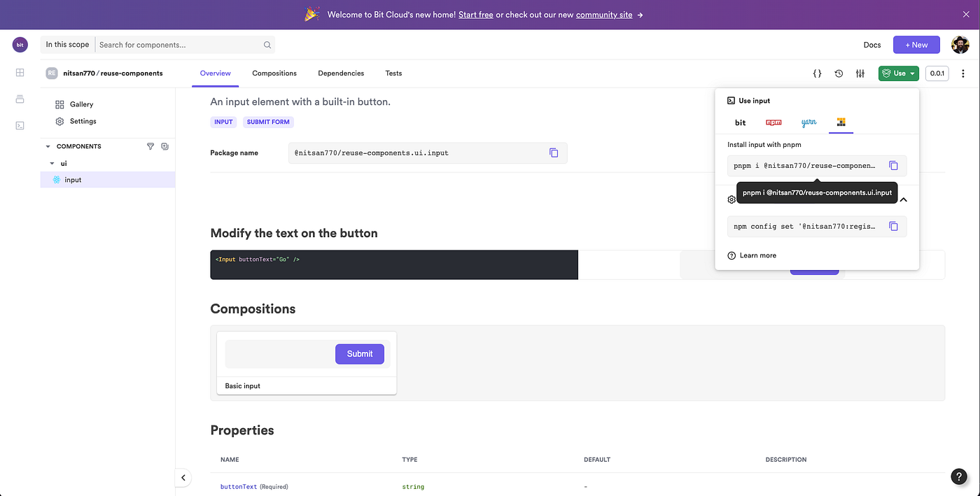Open the user profile avatar
Screen dimensions: 980x496
click(x=960, y=45)
